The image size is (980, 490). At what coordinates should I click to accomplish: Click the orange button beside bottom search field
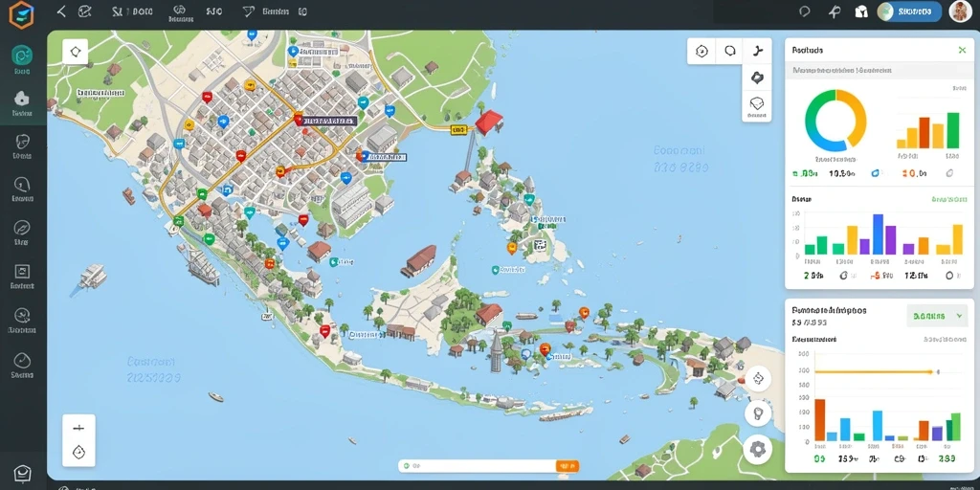pyautogui.click(x=568, y=466)
